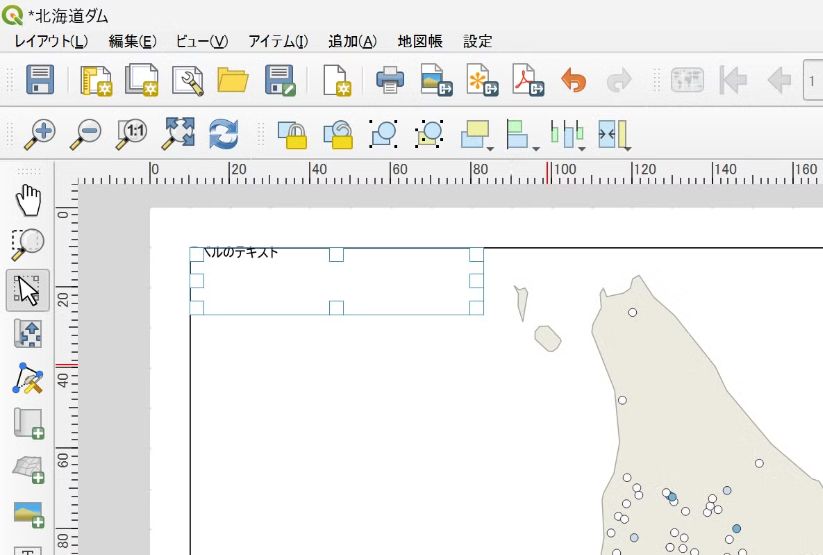
Task: Open the レイアウト menu
Action: (51, 41)
